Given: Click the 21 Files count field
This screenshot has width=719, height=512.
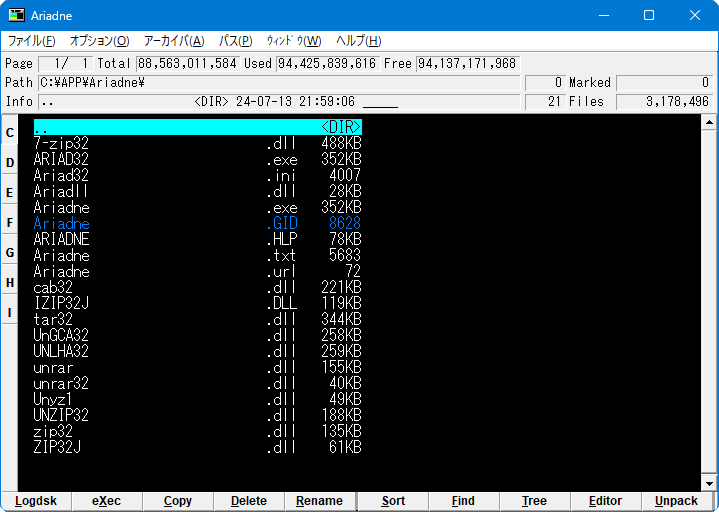Looking at the screenshot, I should 544,101.
